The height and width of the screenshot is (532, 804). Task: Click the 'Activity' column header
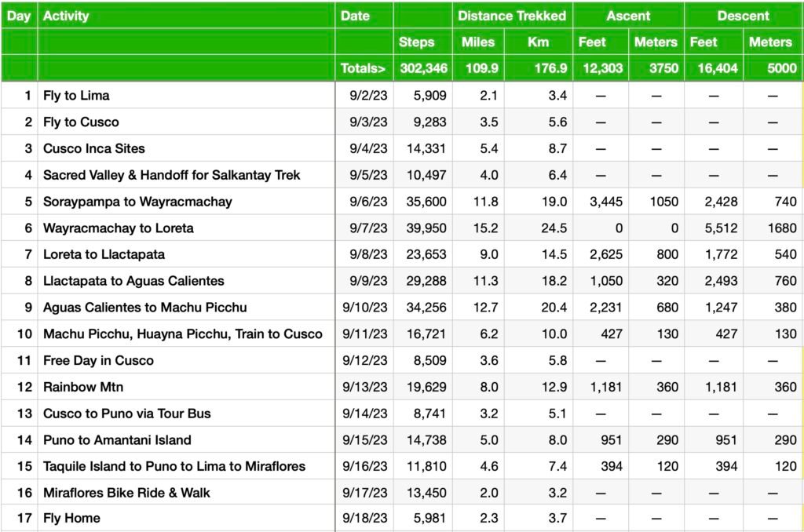pos(186,16)
